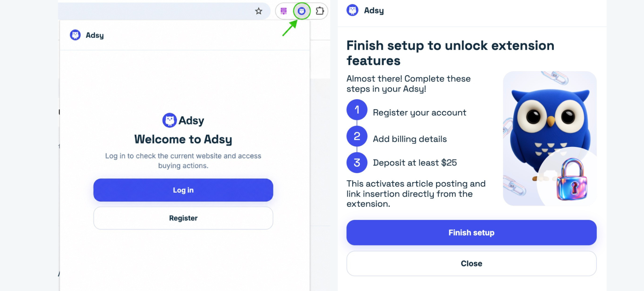The width and height of the screenshot is (644, 291).
Task: Click the Finish setup button
Action: tap(471, 232)
